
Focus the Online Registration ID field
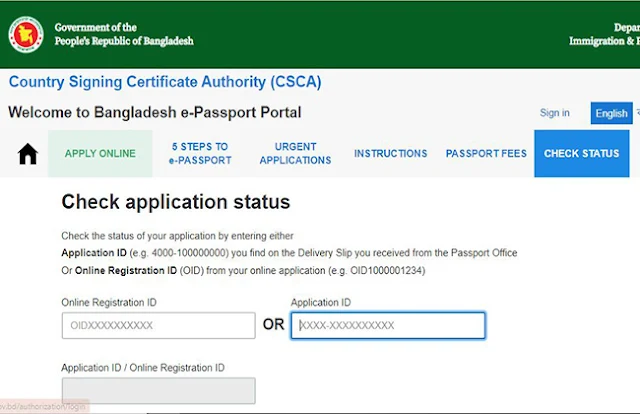[159, 325]
